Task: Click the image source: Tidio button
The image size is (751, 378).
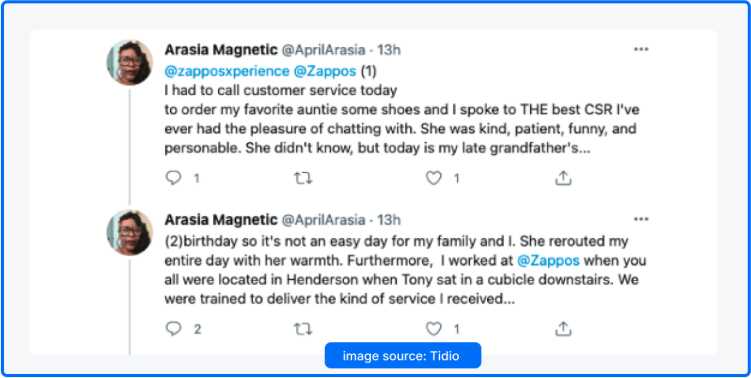Action: pos(402,355)
